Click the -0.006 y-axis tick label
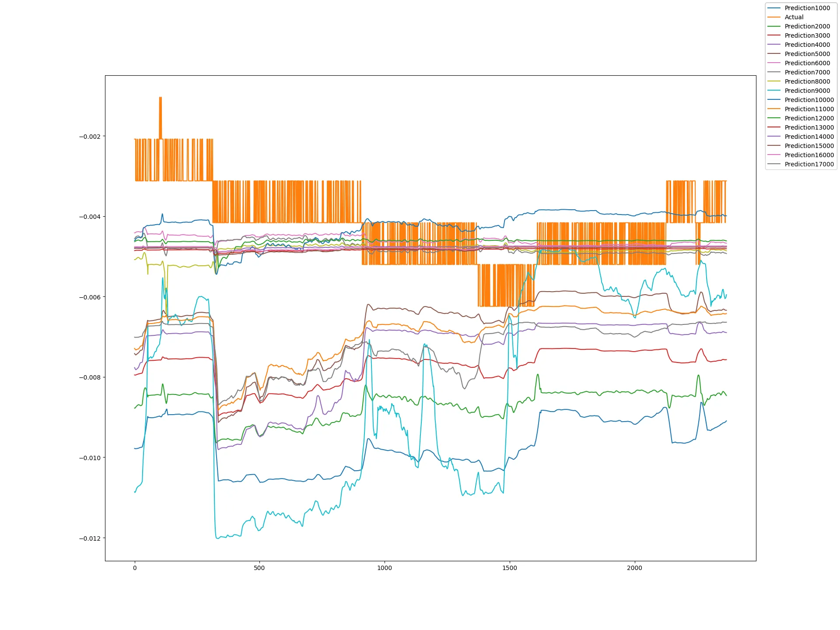 pyautogui.click(x=89, y=297)
